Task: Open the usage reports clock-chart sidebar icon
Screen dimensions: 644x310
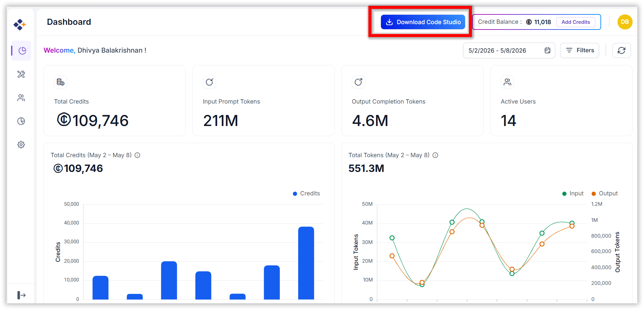Action: [21, 121]
